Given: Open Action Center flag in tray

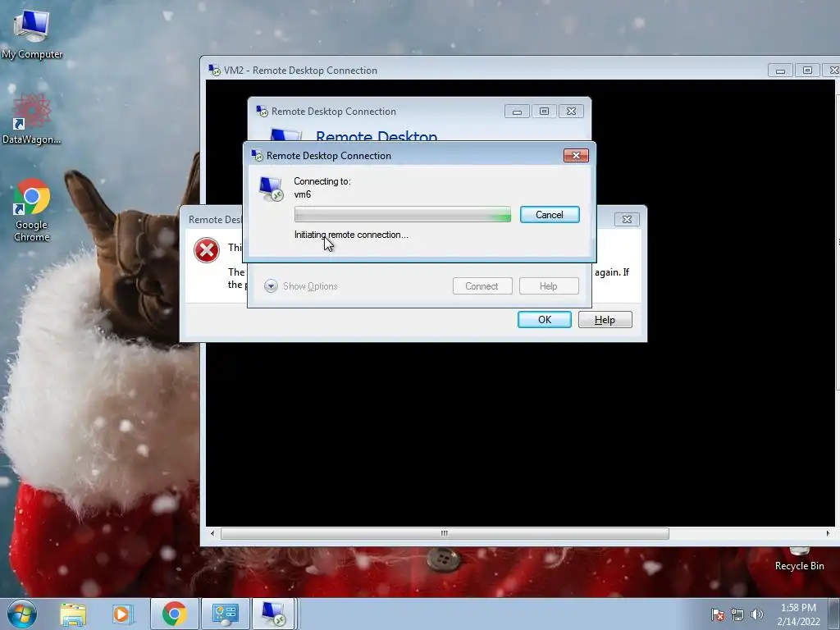Looking at the screenshot, I should coord(718,614).
